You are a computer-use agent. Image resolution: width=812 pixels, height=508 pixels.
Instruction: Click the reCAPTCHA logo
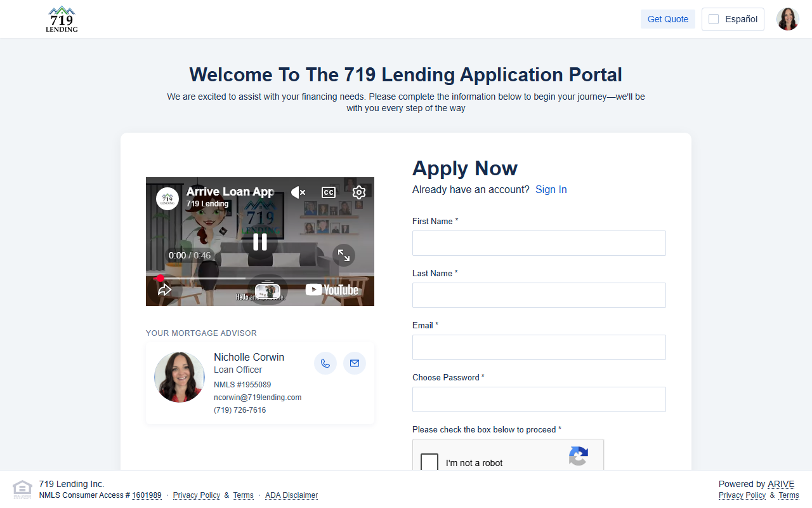[578, 456]
